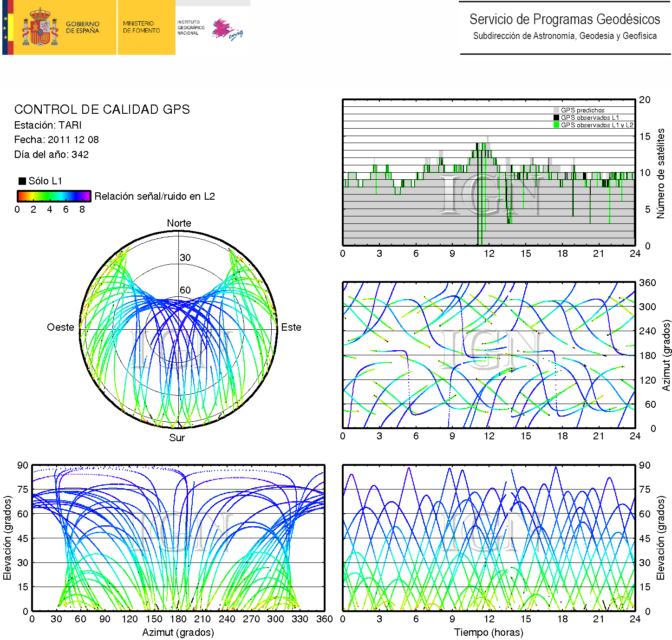Viewport: 672px width, 640px height.
Task: Click the Norte label on sky plot
Action: pos(179,223)
